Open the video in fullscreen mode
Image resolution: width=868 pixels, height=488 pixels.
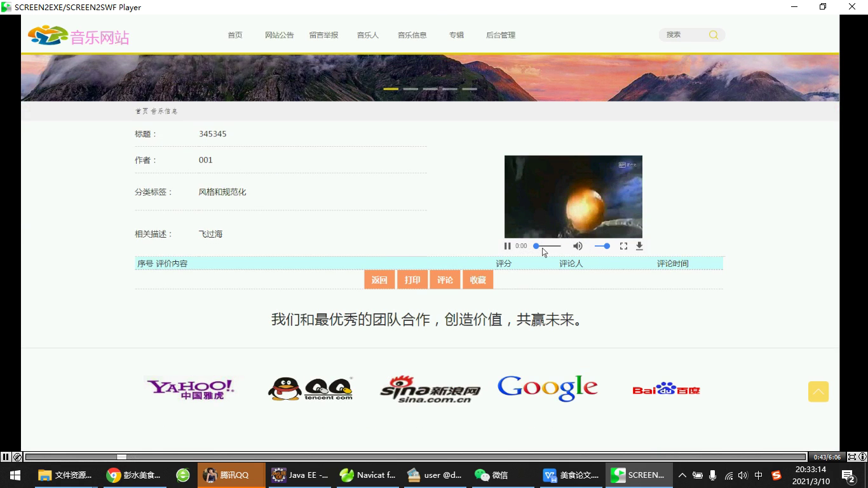pos(623,246)
